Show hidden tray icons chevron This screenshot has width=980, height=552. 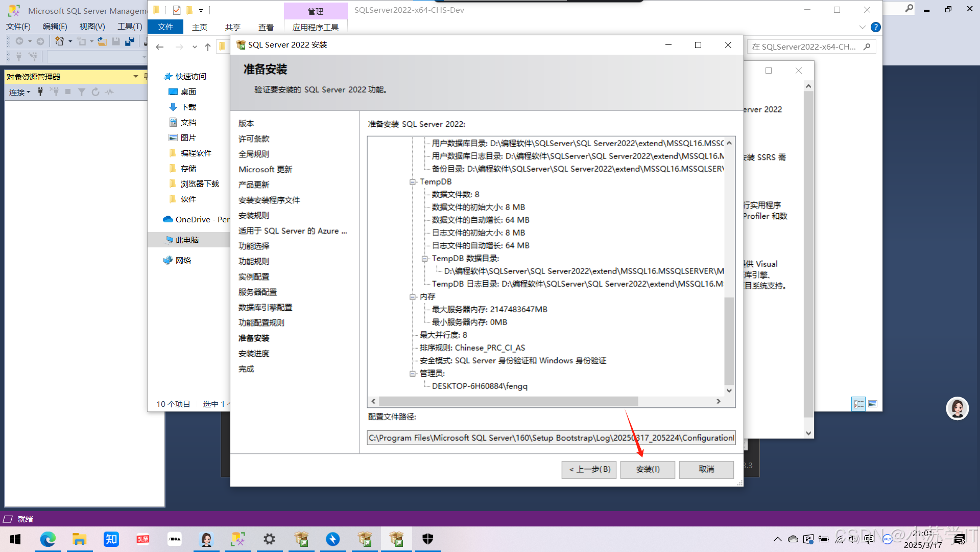[777, 539]
